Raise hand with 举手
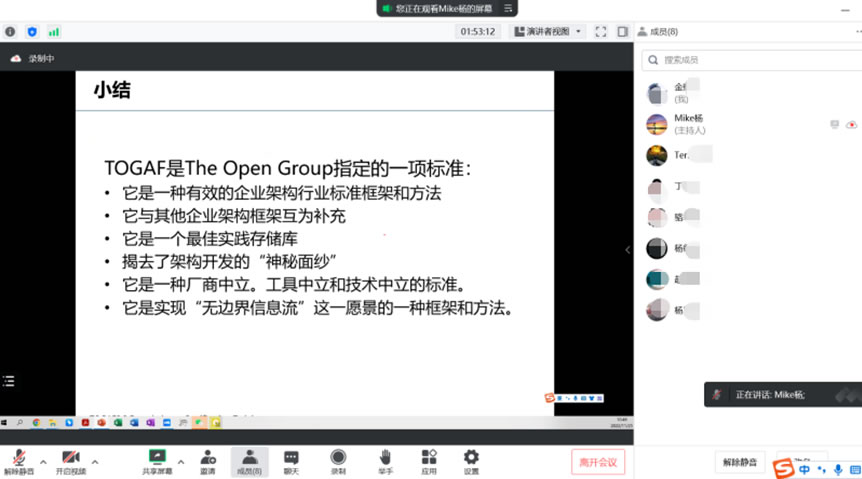Viewport: 862px width, 479px height. 385,462
